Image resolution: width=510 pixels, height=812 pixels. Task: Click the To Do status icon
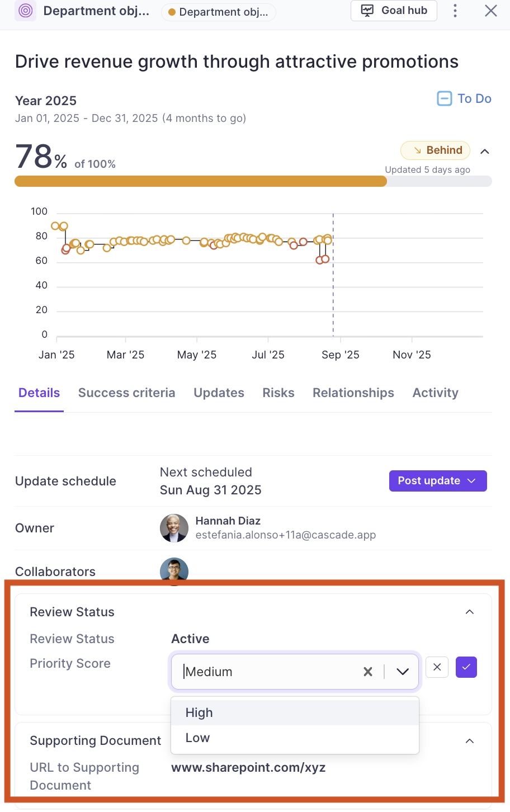point(444,99)
